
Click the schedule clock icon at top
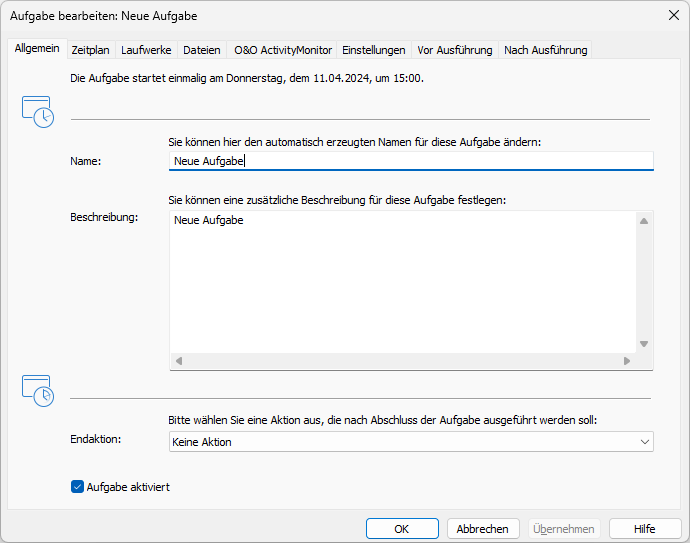(38, 112)
